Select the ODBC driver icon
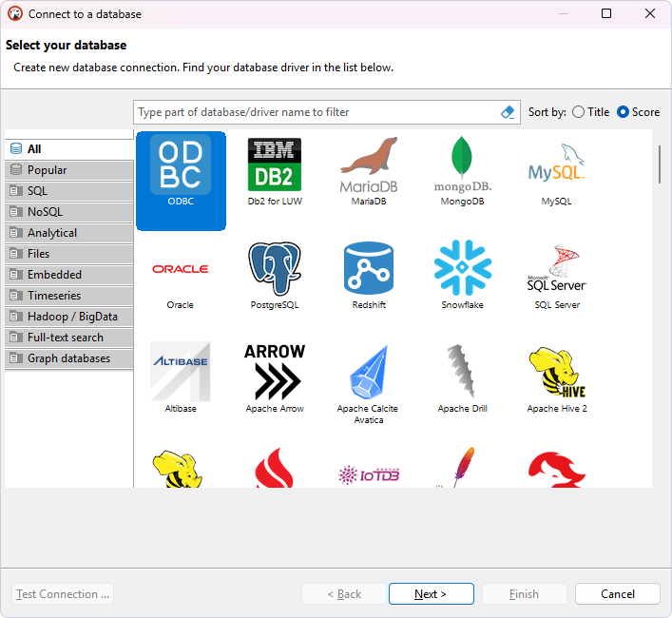The width and height of the screenshot is (672, 618). [x=181, y=181]
